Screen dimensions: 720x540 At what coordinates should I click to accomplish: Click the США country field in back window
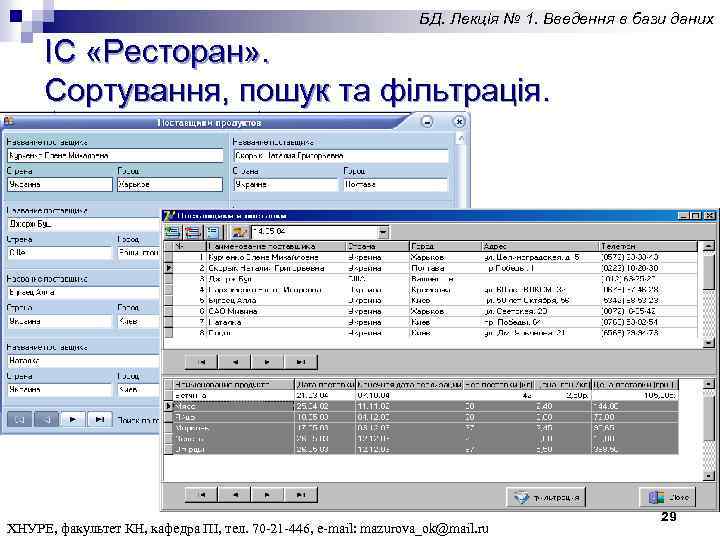59,253
